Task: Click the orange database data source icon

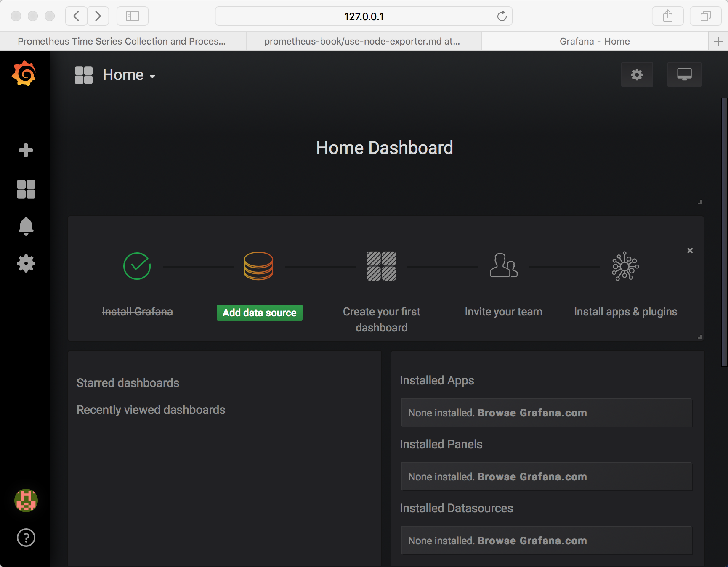Action: point(258,266)
